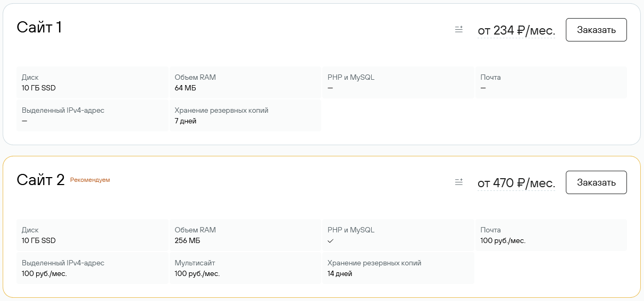Open price details for 234 ₽/мес.

click(x=516, y=31)
